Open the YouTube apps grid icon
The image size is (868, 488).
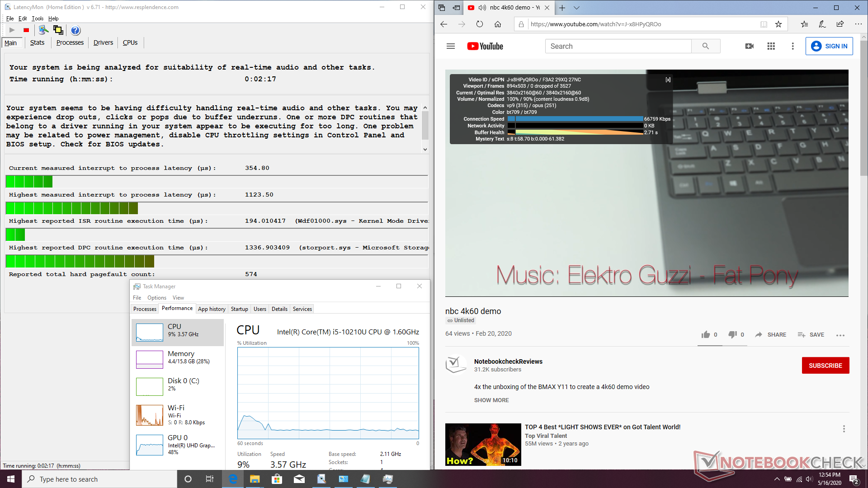click(x=771, y=46)
